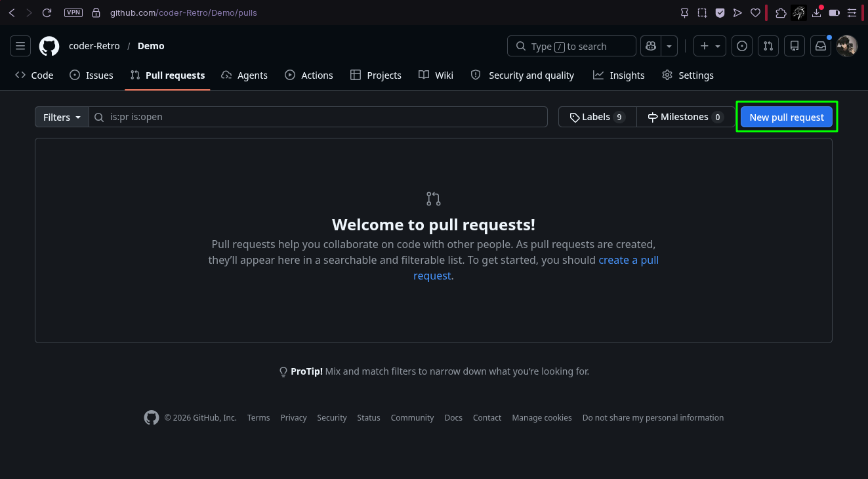Open the user avatar menu
This screenshot has width=868, height=479.
(x=847, y=46)
